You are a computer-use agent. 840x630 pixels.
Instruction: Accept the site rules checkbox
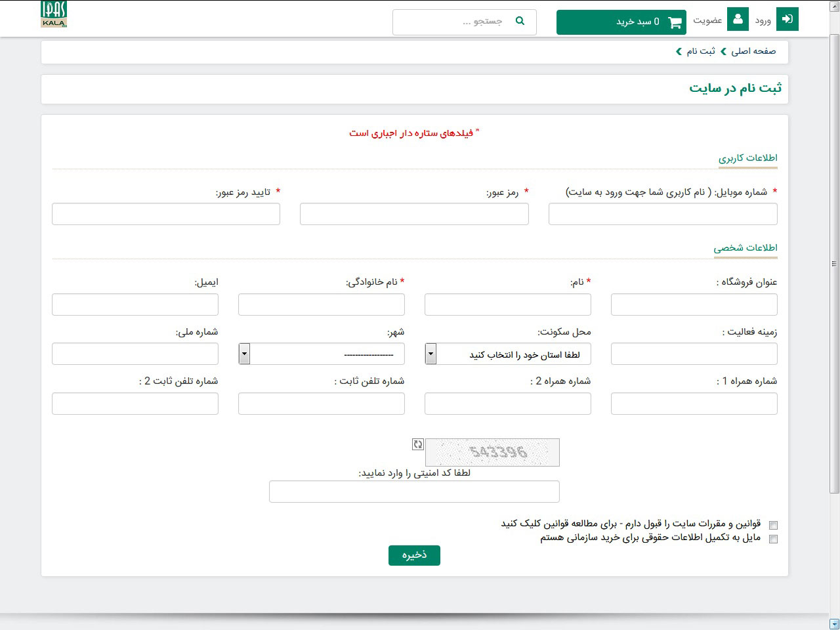click(x=773, y=525)
